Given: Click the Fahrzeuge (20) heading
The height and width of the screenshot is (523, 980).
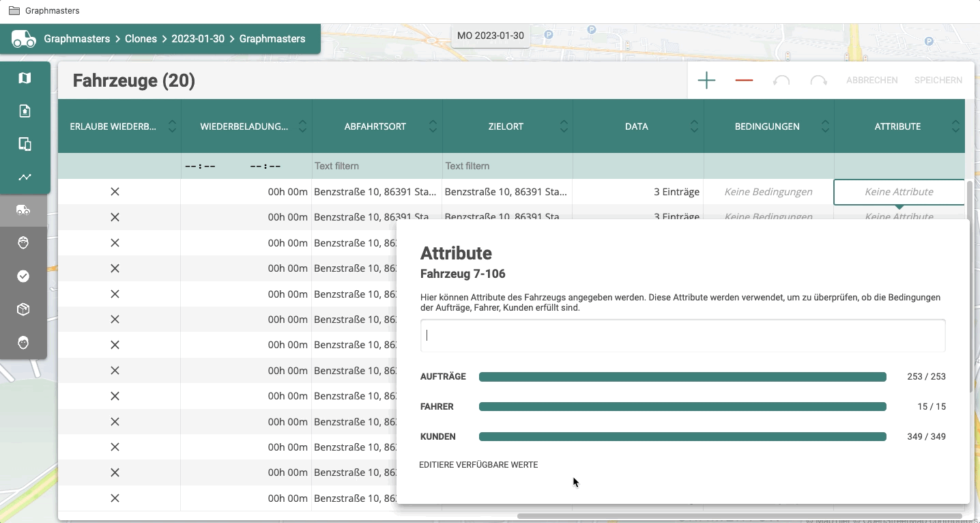Looking at the screenshot, I should [134, 81].
